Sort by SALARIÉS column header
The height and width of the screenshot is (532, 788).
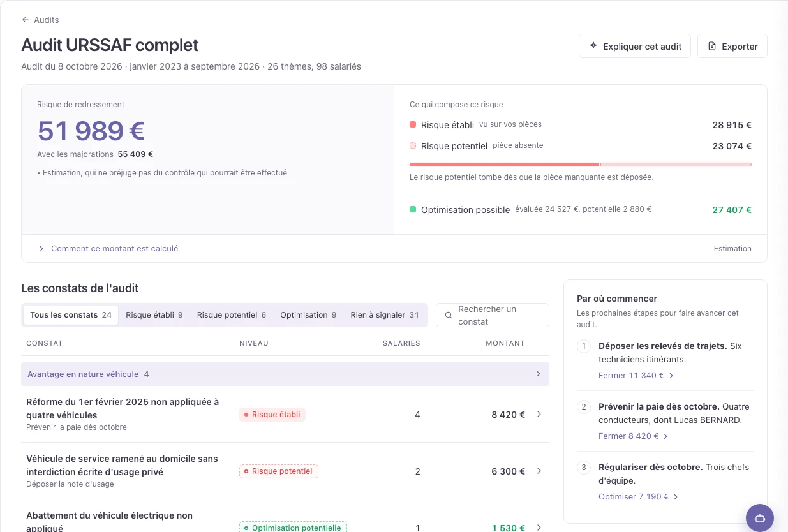pyautogui.click(x=401, y=343)
